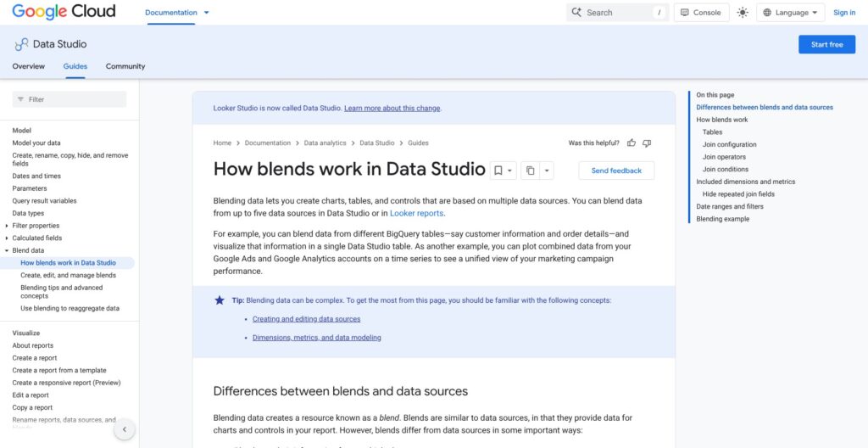
Task: Select the Guides tab
Action: pyautogui.click(x=75, y=66)
